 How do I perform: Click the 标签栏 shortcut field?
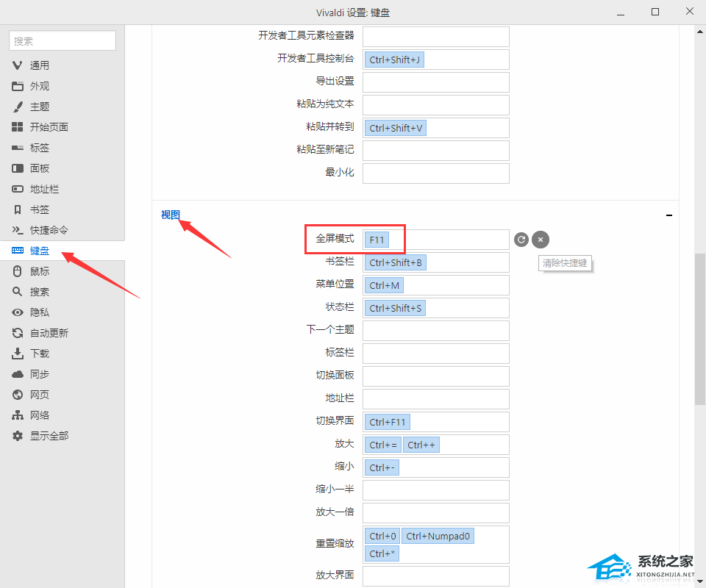436,354
